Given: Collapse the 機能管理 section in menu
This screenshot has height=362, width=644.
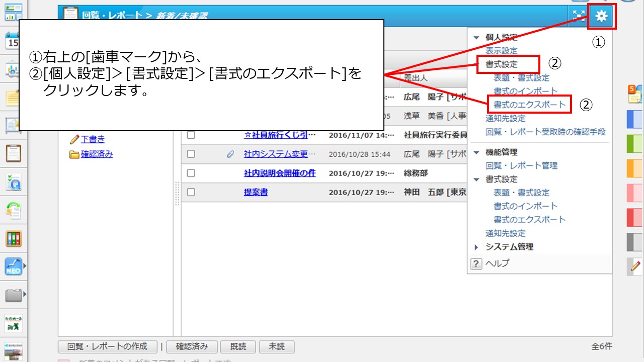Looking at the screenshot, I should [x=476, y=152].
